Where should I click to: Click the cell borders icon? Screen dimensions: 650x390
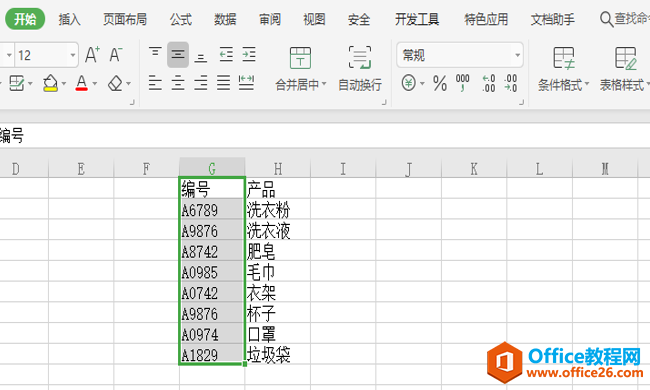click(x=17, y=83)
